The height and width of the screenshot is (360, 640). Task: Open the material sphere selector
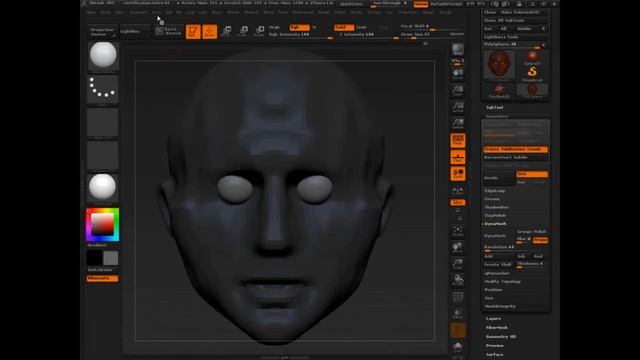(x=103, y=187)
